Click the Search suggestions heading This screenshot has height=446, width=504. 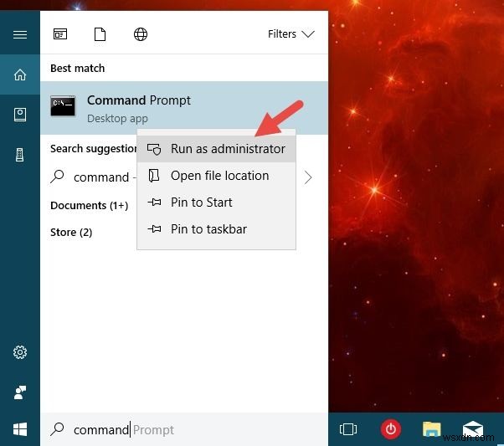[x=94, y=148]
